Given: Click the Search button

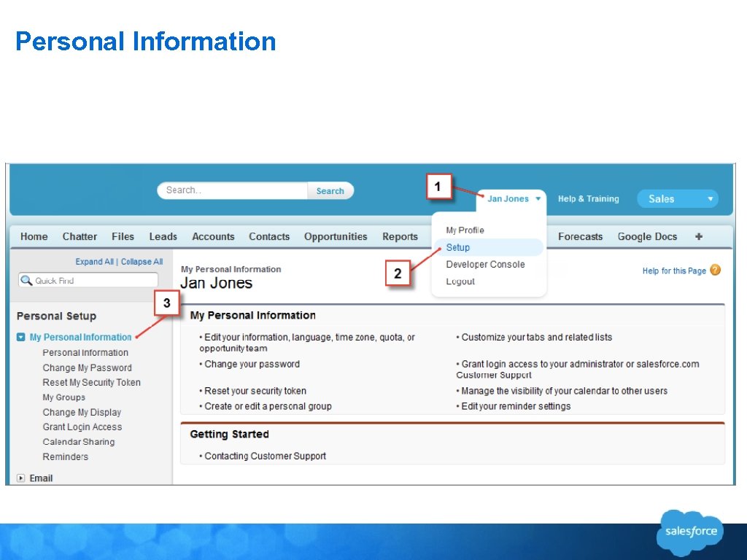Looking at the screenshot, I should coord(330,190).
